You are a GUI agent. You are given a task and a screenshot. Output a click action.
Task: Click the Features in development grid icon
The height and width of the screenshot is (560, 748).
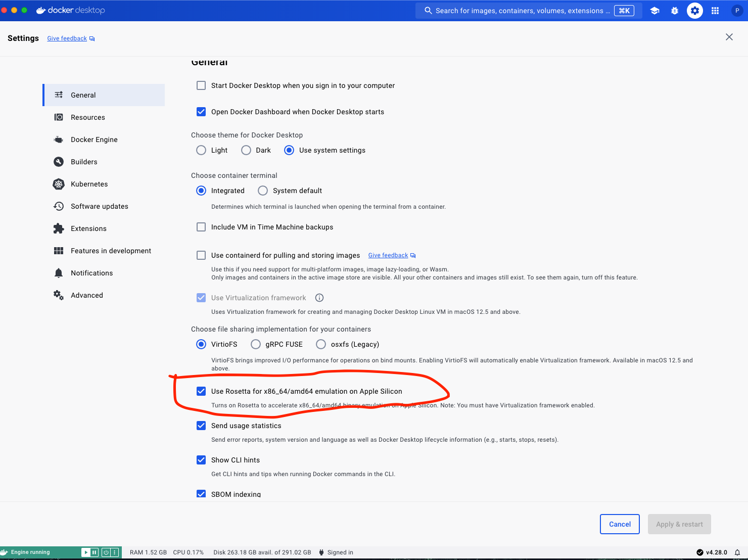pyautogui.click(x=59, y=251)
